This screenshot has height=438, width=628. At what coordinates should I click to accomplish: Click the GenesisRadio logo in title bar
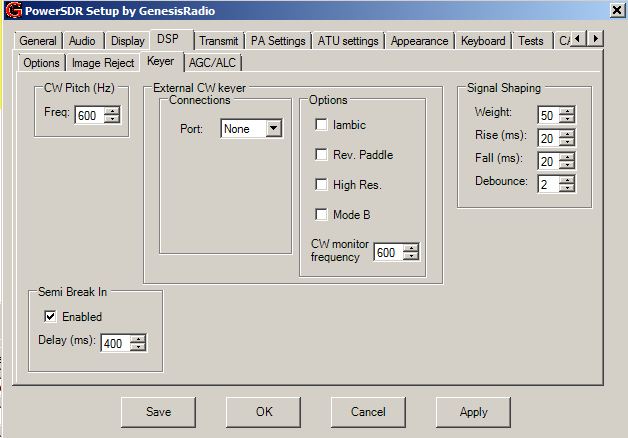coord(14,10)
